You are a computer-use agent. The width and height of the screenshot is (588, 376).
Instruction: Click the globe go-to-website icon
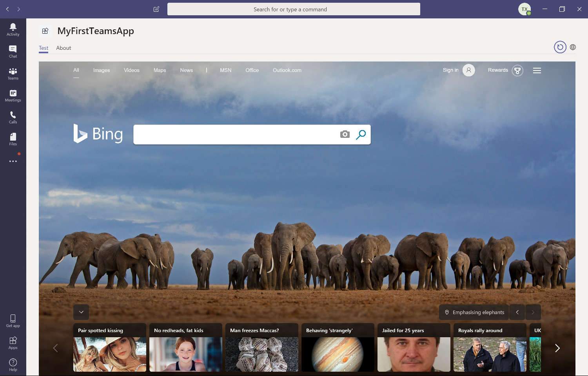pos(573,47)
